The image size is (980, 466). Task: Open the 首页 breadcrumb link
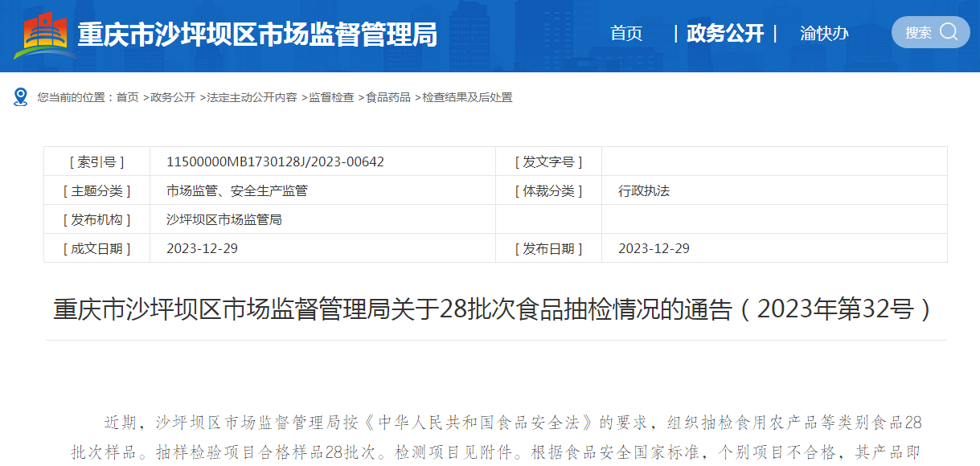(127, 97)
